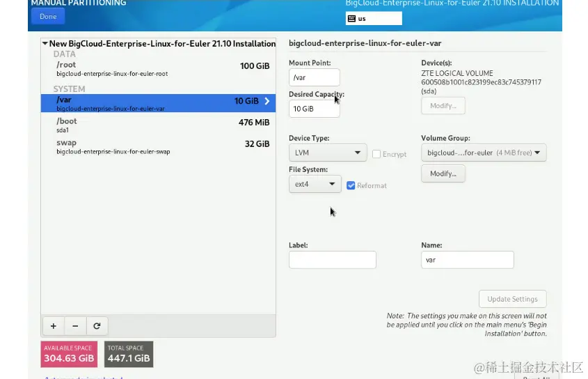Select the /root partition row
588x379 pixels.
pyautogui.click(x=158, y=69)
